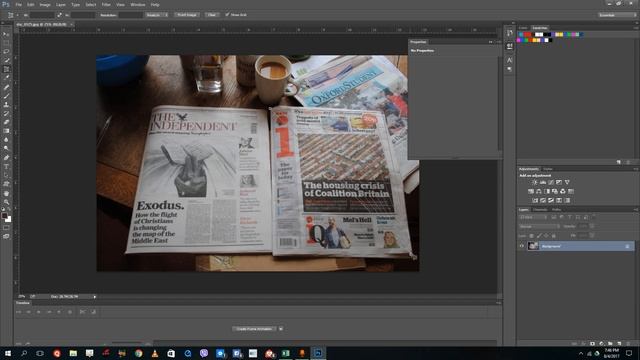This screenshot has width=640, height=360.
Task: Open the Opacity slider arrow
Action: pos(592,226)
